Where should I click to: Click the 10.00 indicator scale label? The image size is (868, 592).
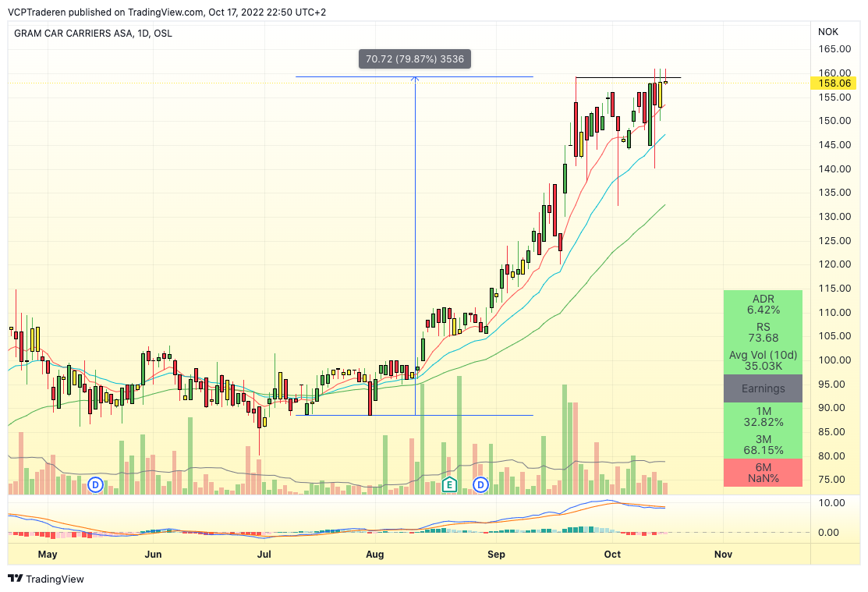click(831, 503)
